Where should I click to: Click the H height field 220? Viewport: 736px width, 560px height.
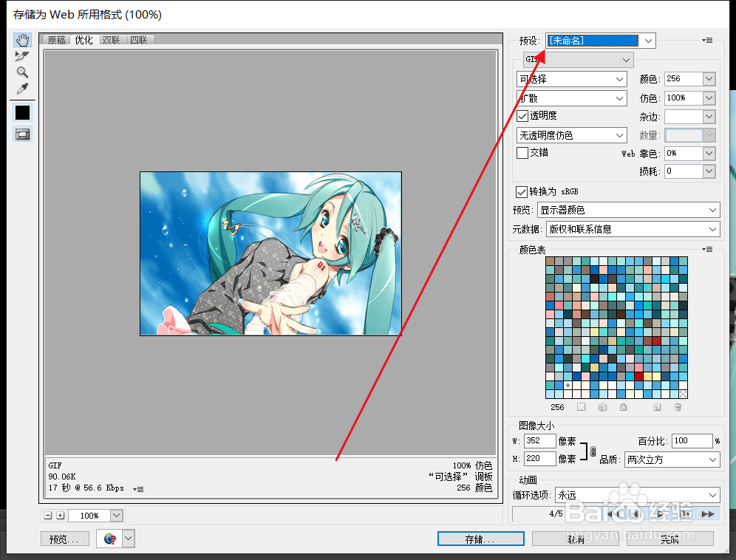click(539, 458)
